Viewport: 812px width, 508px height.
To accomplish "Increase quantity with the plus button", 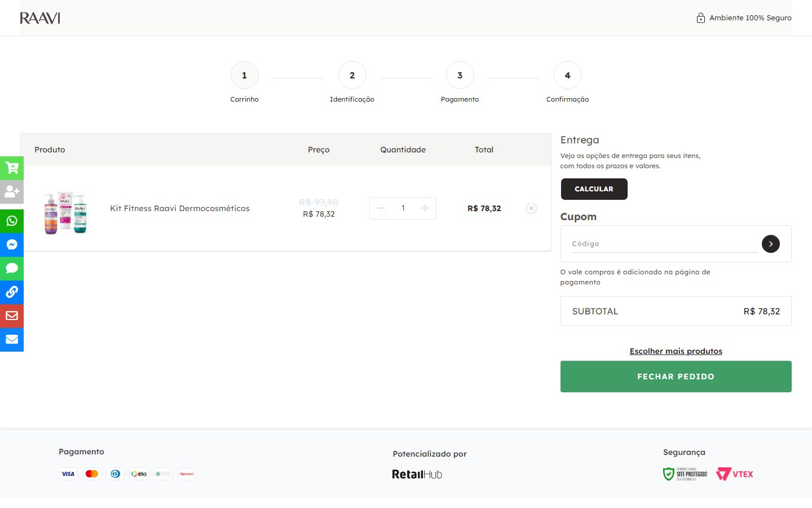I will pos(425,208).
